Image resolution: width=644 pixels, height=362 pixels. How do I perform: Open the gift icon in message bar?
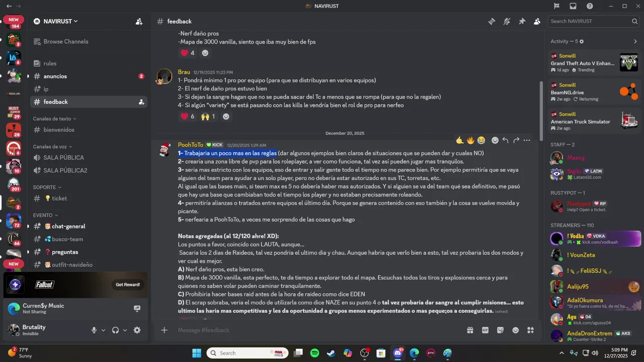point(470,330)
